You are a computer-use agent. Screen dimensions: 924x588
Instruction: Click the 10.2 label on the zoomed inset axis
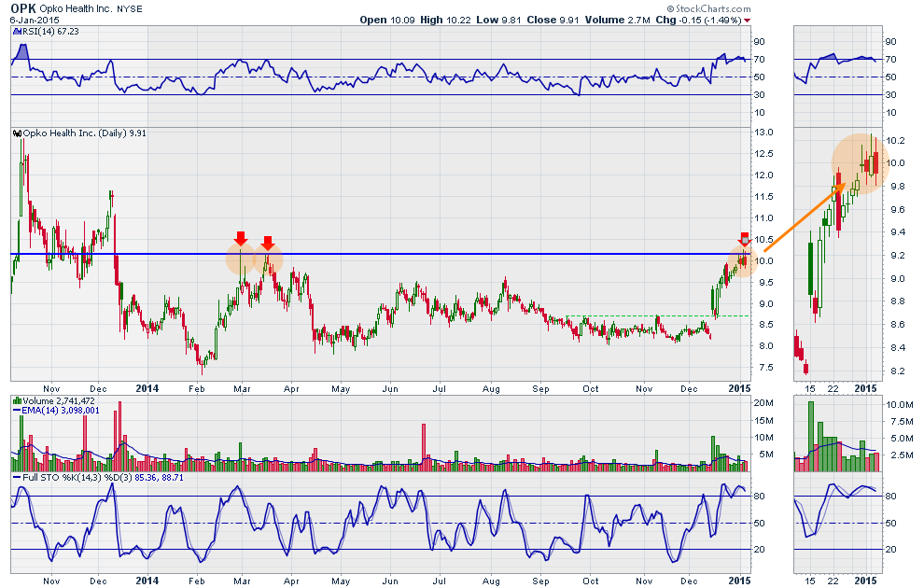(895, 140)
